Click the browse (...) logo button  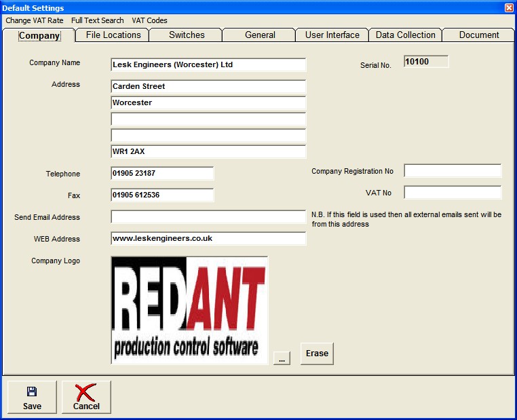pyautogui.click(x=282, y=358)
